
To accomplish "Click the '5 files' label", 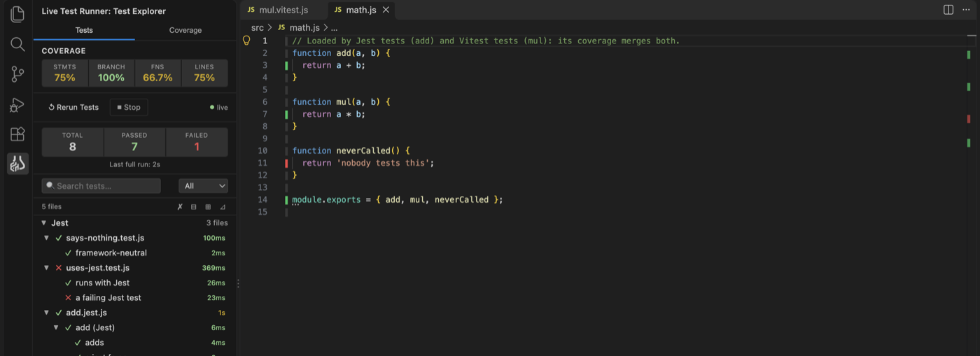I will [52, 207].
